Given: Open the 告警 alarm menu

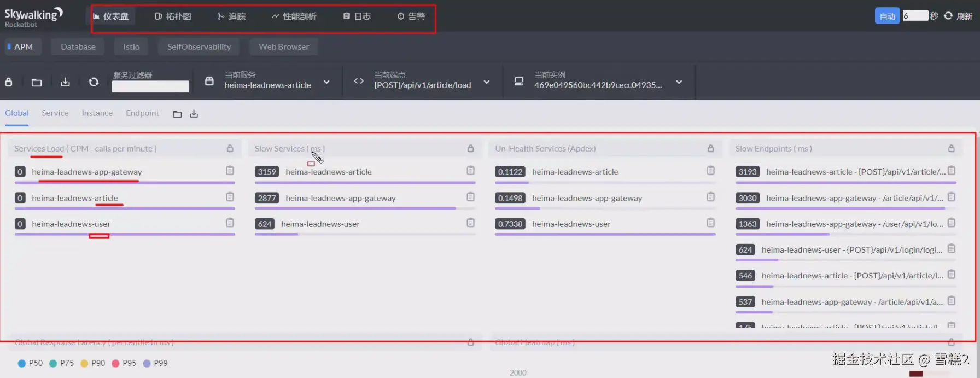Looking at the screenshot, I should tap(411, 16).
